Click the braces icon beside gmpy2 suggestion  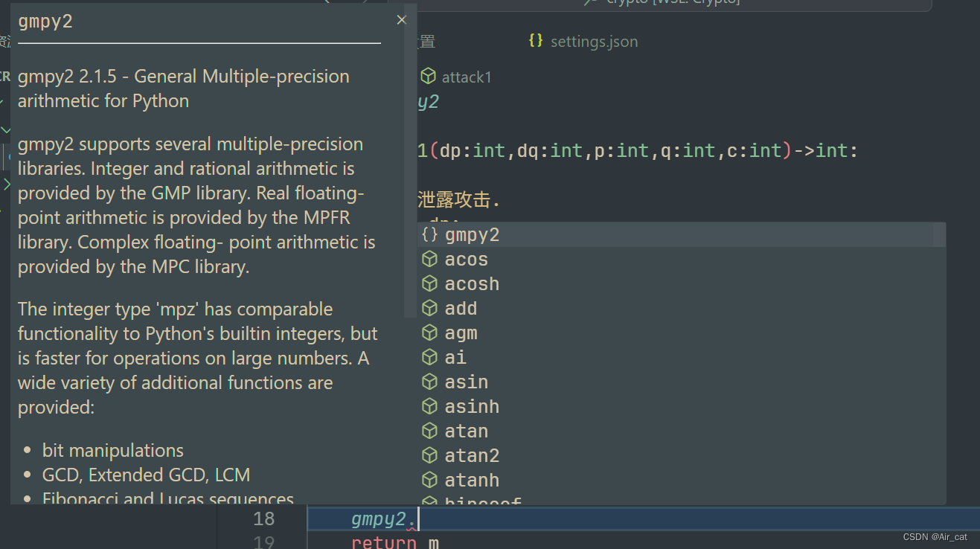point(429,235)
